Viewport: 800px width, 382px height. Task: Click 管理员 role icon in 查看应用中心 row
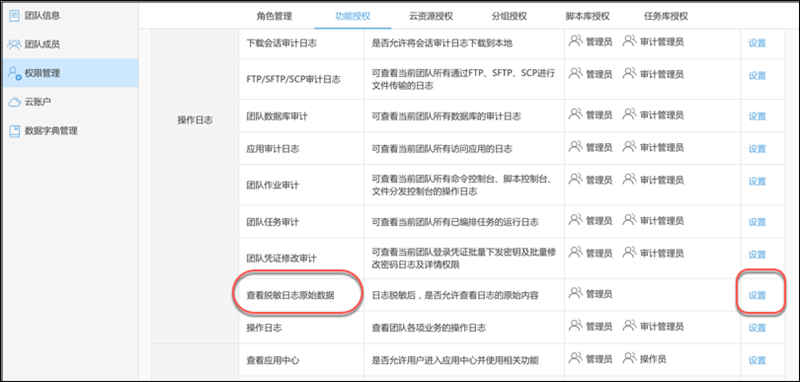click(576, 357)
